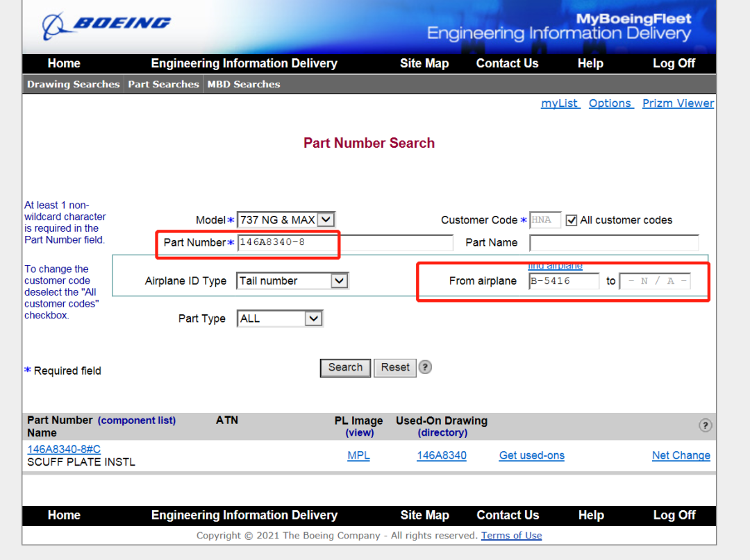
Task: Open Net Change link
Action: [681, 455]
